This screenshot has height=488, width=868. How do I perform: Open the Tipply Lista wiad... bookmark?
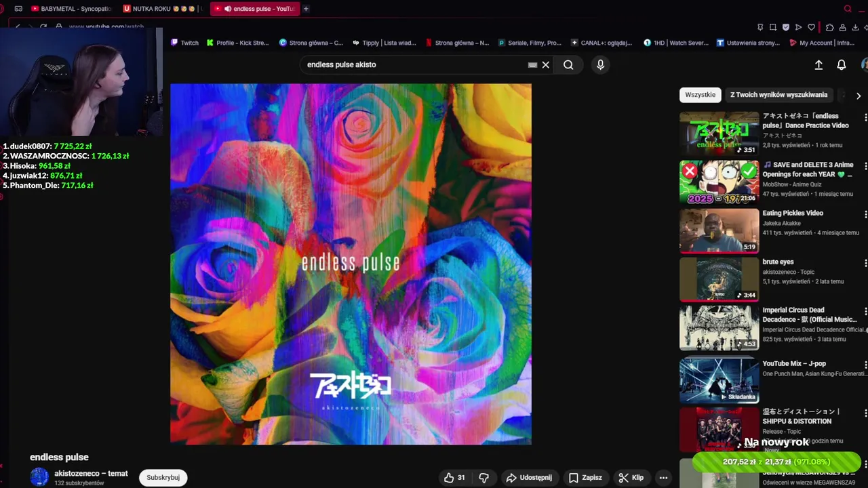coord(384,43)
